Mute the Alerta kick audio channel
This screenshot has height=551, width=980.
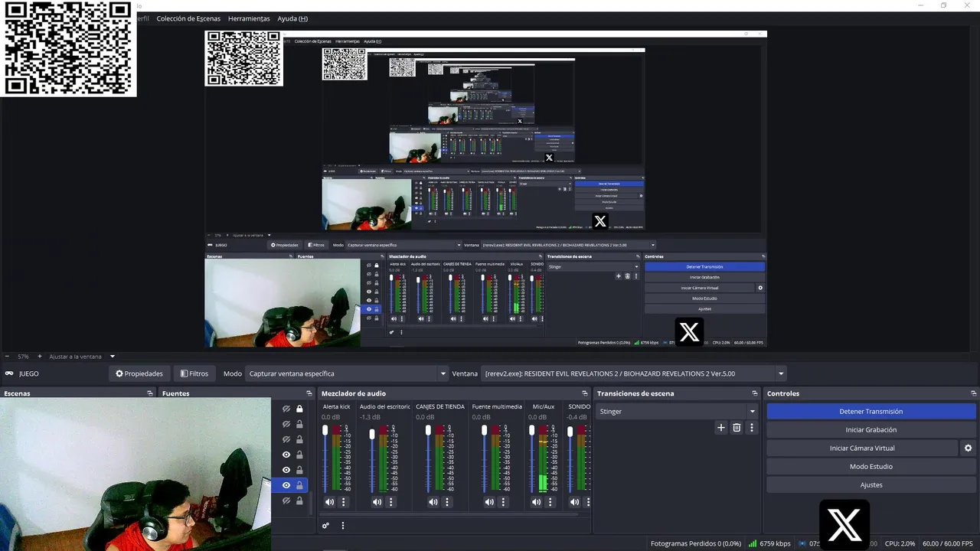tap(329, 502)
